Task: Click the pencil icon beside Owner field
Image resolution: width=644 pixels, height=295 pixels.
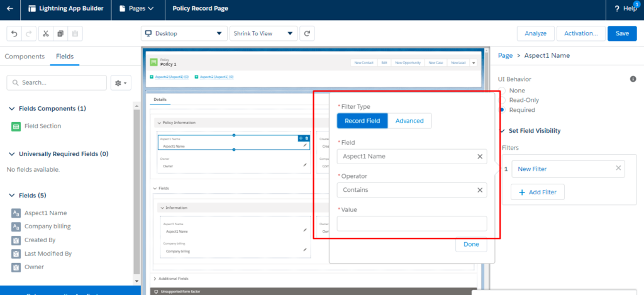Action: (x=305, y=165)
